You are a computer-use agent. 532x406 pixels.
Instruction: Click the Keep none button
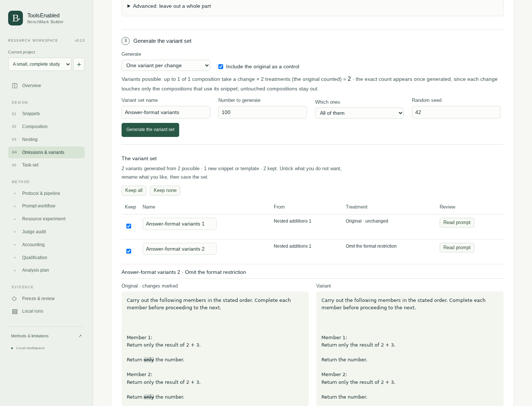[165, 190]
